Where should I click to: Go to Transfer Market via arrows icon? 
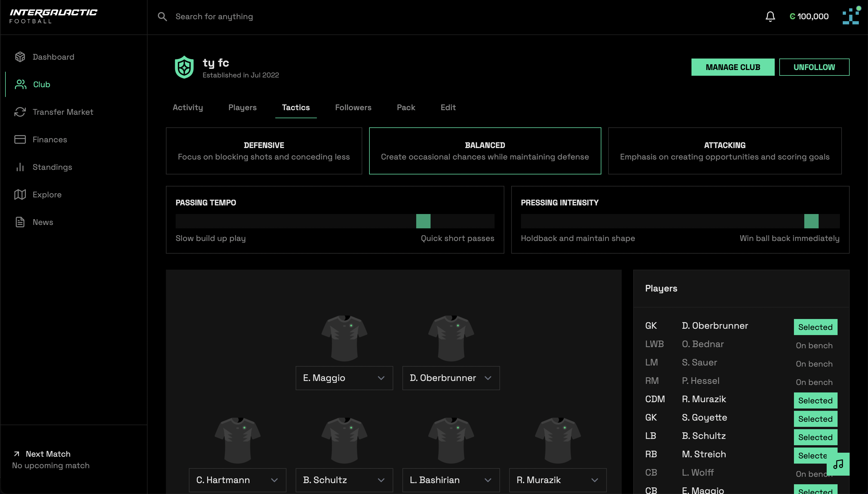(20, 112)
